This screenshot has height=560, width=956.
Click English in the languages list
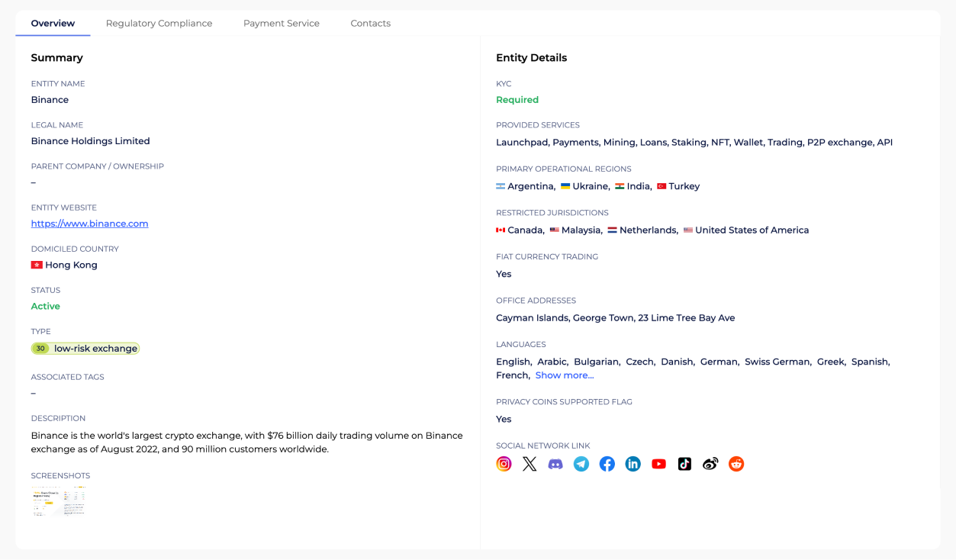(513, 362)
